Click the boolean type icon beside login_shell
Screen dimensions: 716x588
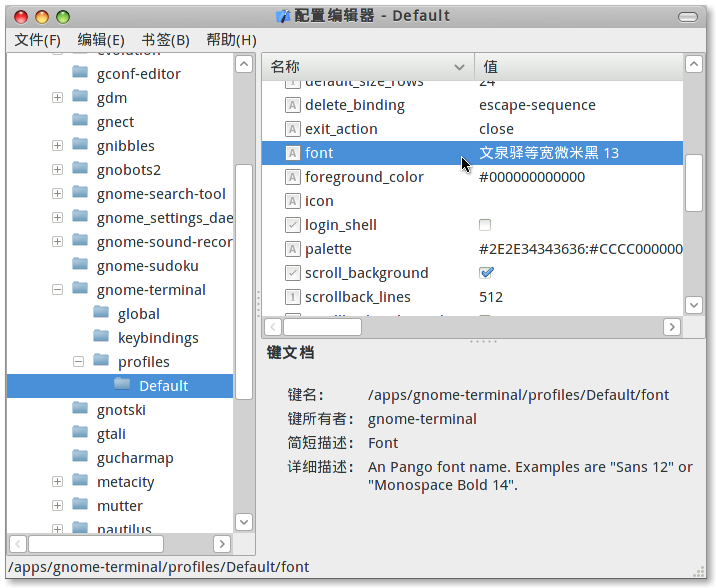point(292,225)
